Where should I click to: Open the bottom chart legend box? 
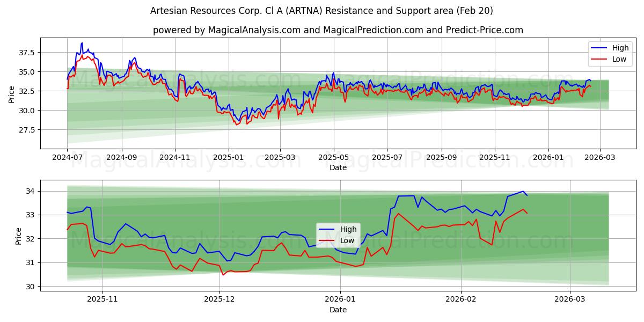click(x=338, y=234)
